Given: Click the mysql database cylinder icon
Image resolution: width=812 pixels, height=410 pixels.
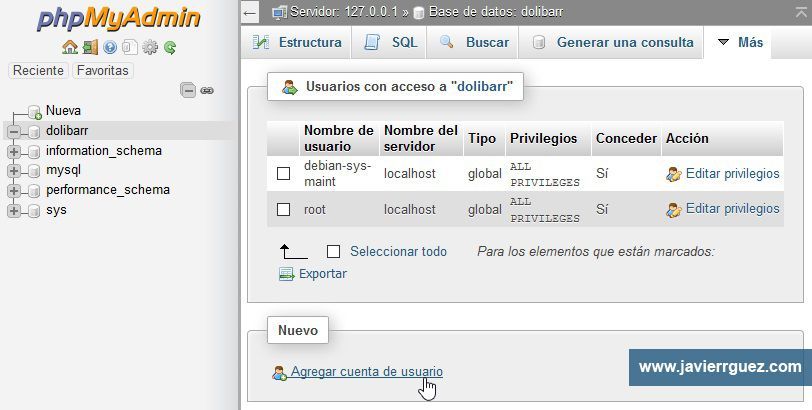Looking at the screenshot, I should tap(34, 171).
